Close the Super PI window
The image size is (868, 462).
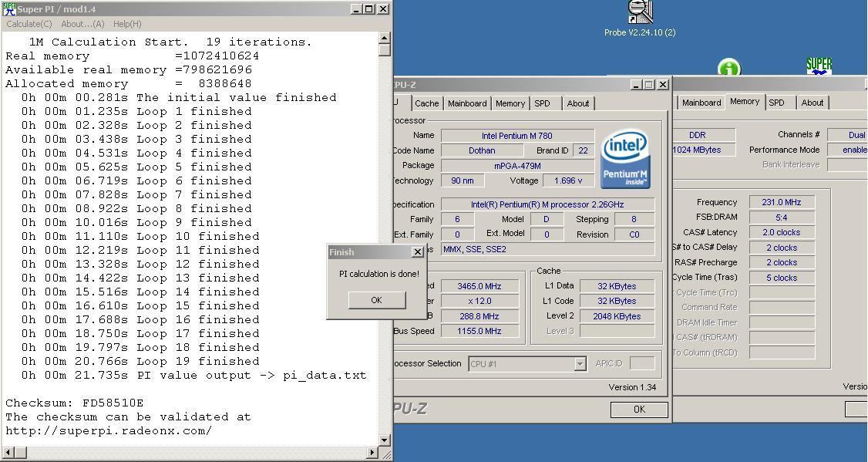[x=382, y=8]
